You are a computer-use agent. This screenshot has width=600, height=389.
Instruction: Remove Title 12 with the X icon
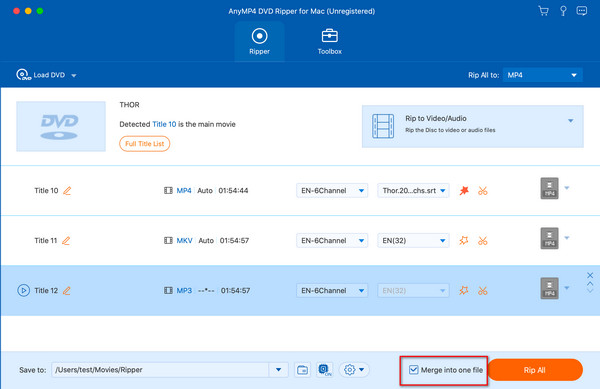(590, 275)
